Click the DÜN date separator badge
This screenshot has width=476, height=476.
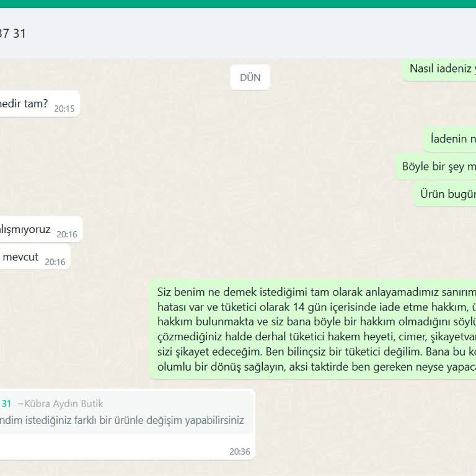[x=250, y=77]
